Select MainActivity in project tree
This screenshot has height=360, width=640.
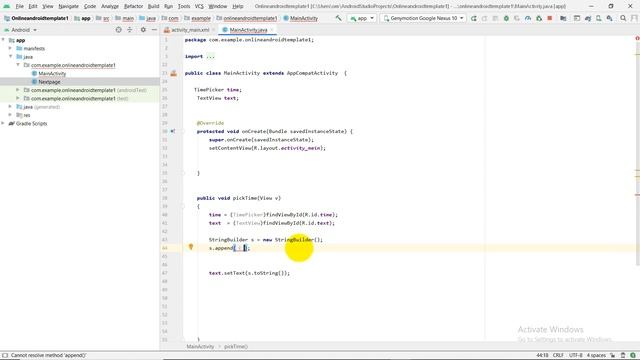click(52, 73)
